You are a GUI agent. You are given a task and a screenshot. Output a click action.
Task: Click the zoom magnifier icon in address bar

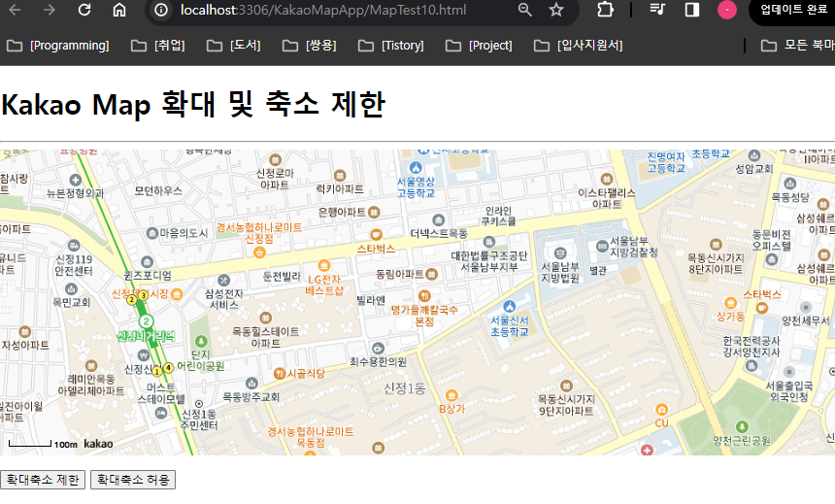[524, 10]
